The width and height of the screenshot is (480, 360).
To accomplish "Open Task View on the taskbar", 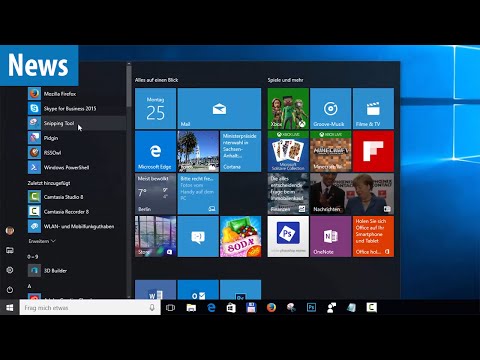I will click(170, 307).
